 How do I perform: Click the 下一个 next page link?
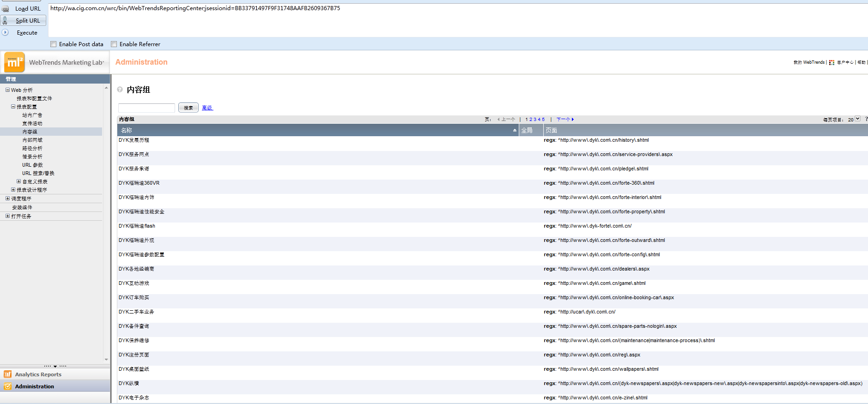click(x=565, y=119)
